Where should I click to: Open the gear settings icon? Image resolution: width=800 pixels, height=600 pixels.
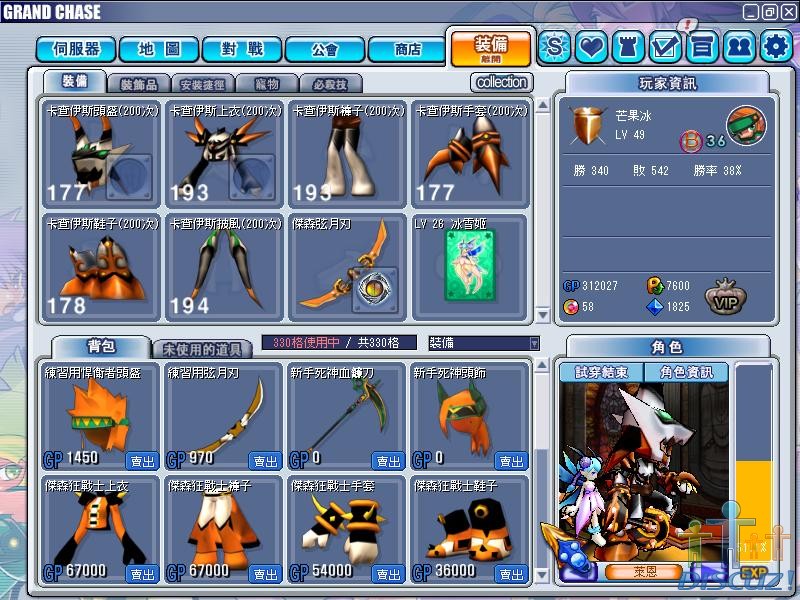click(776, 47)
